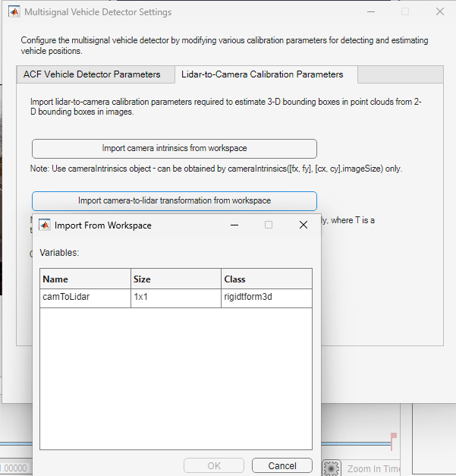
Task: Click the Class column header
Action: click(266, 279)
